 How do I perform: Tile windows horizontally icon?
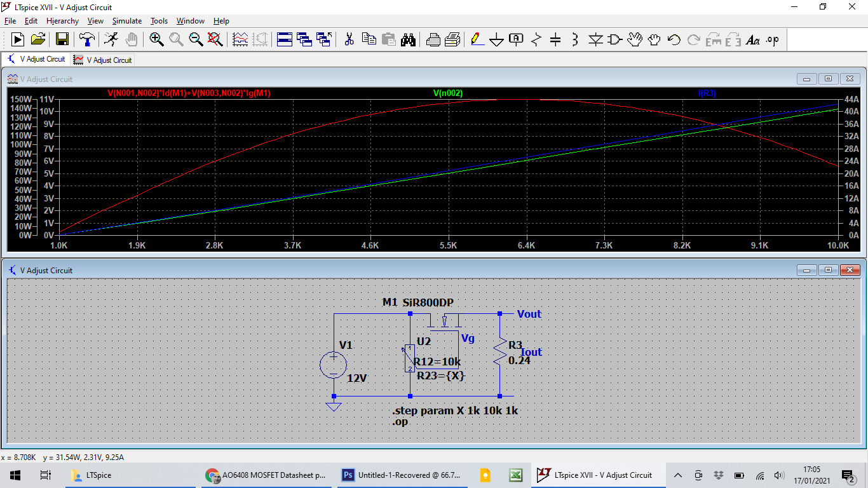285,39
